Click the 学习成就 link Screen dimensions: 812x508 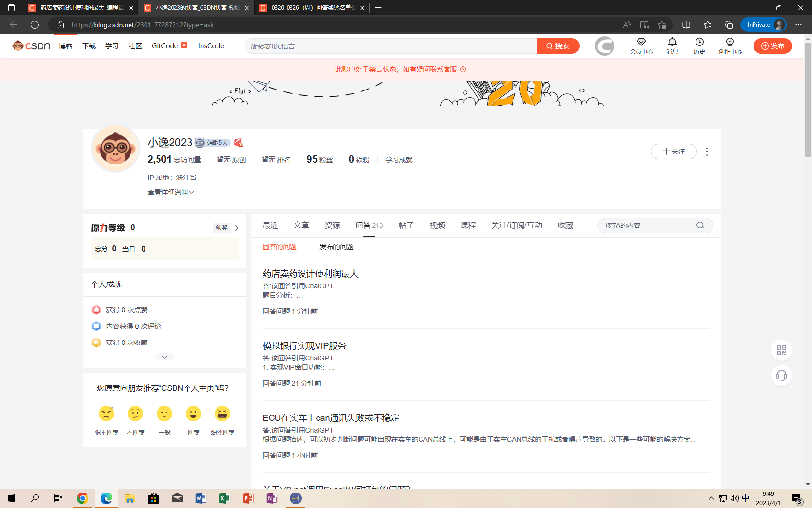399,160
